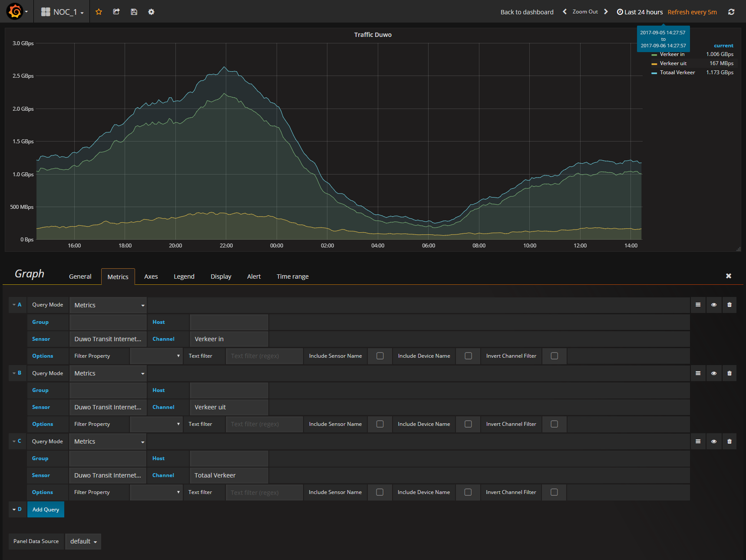Check Invert Channel Filter for query B

click(x=554, y=424)
